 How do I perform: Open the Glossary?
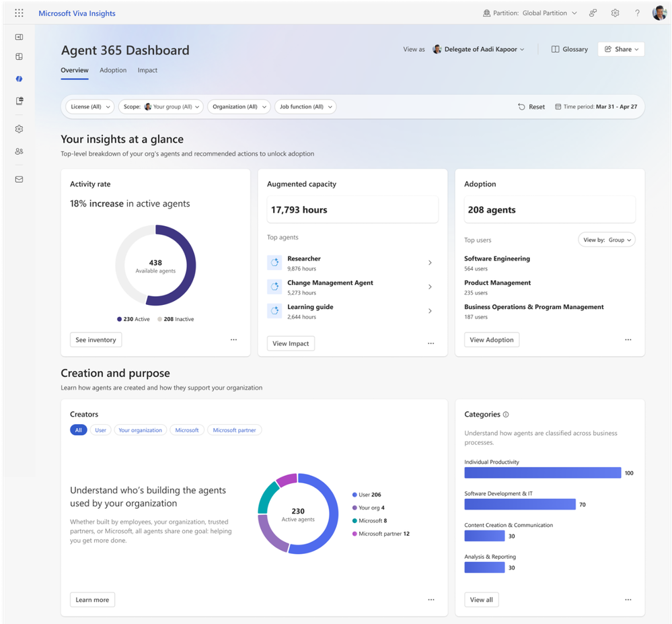click(569, 49)
